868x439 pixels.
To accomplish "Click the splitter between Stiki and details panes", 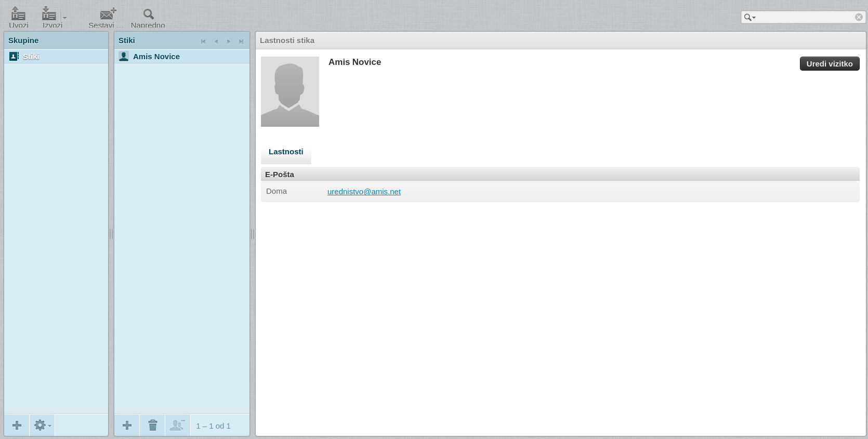I will [253, 234].
